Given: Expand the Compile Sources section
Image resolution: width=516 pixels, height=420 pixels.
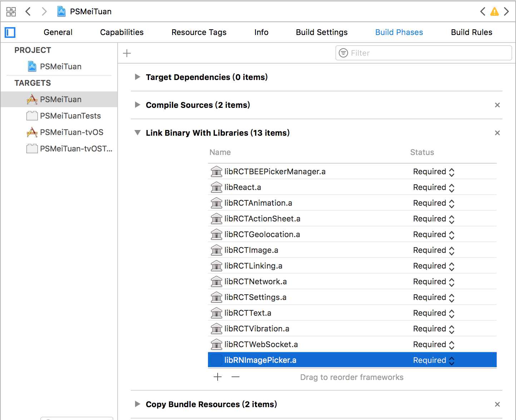Looking at the screenshot, I should (137, 105).
